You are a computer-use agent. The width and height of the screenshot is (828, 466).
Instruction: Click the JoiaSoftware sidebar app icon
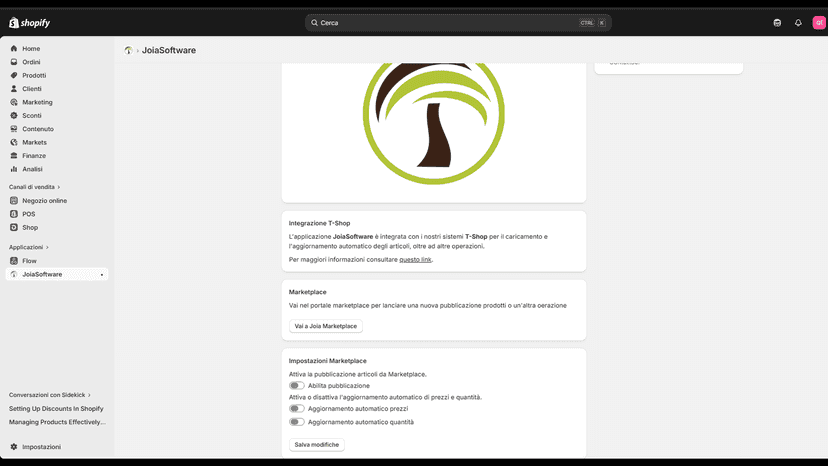[x=14, y=274]
